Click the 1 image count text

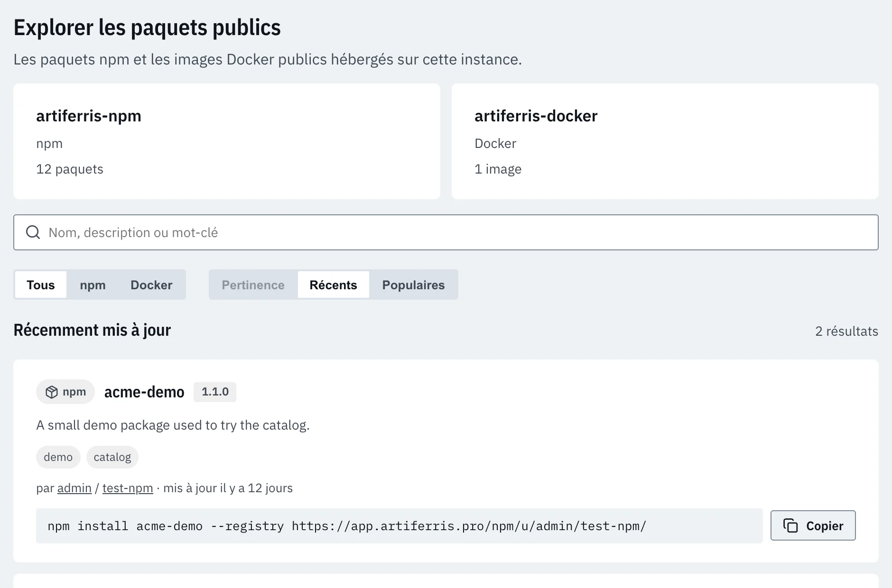click(x=498, y=169)
